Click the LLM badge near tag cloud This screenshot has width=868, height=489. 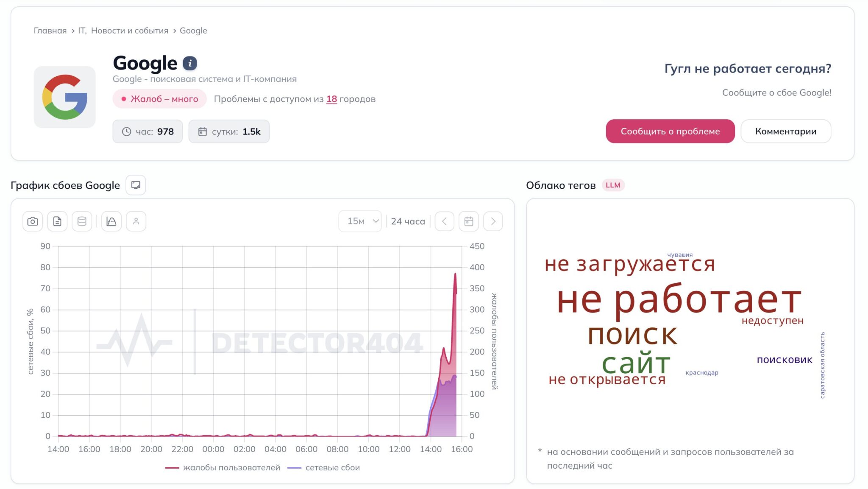coord(613,185)
